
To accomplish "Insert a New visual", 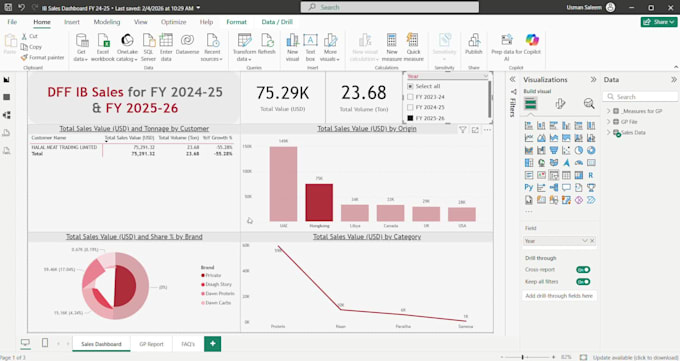I will point(292,47).
